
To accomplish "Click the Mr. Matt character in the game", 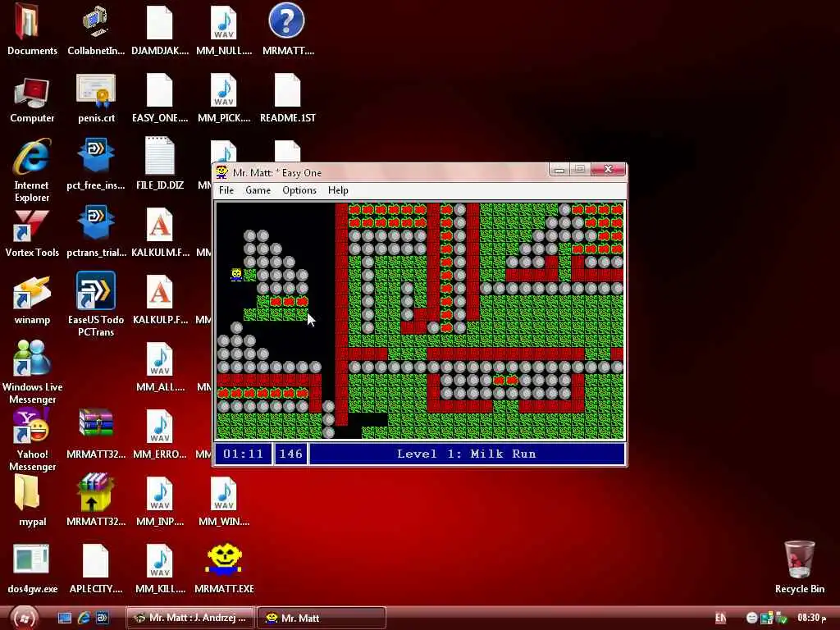I will [236, 275].
